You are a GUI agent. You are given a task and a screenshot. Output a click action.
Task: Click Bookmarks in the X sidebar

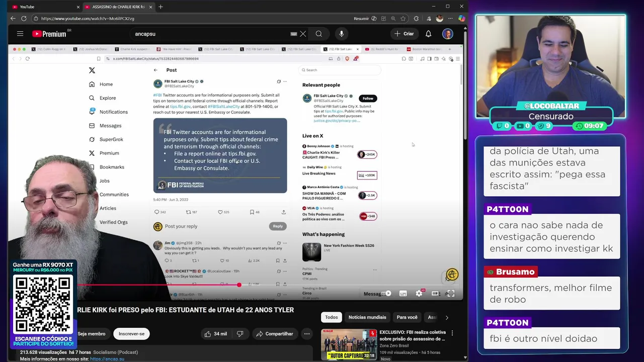112,167
